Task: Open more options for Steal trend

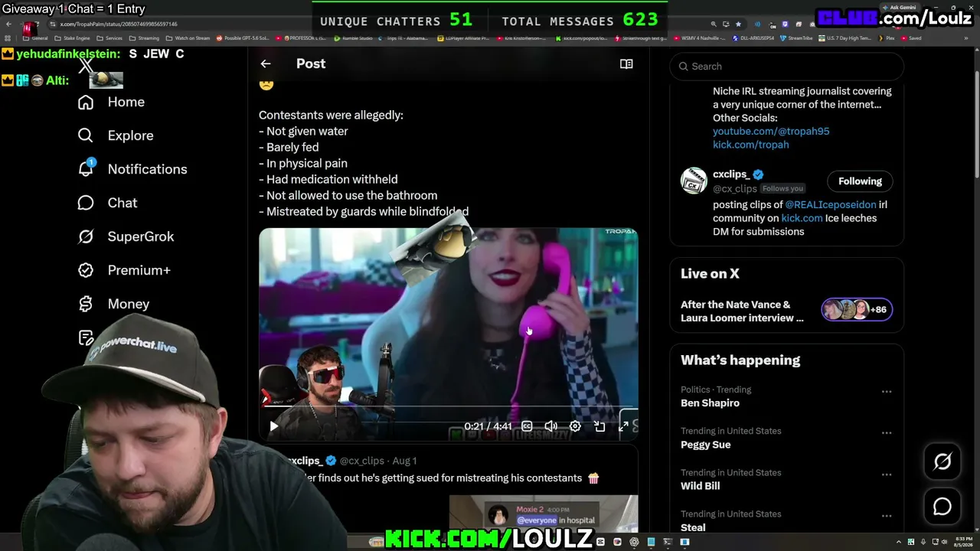Action: (887, 515)
